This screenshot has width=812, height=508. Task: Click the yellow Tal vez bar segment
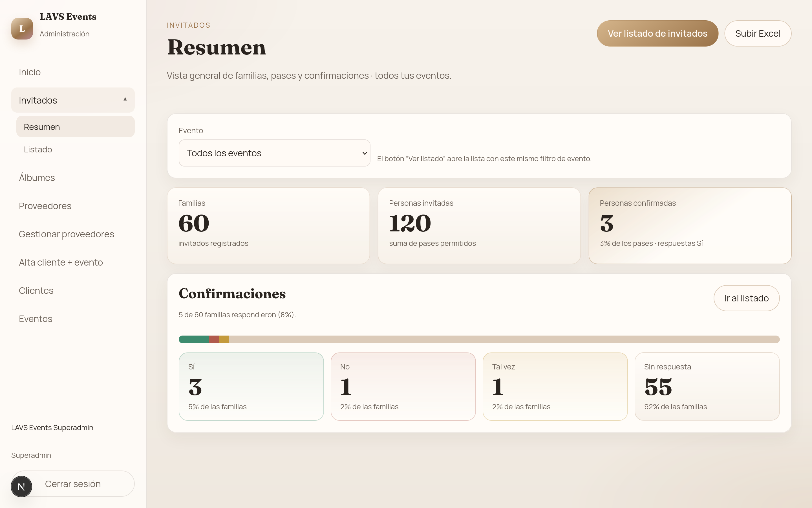[x=224, y=339]
